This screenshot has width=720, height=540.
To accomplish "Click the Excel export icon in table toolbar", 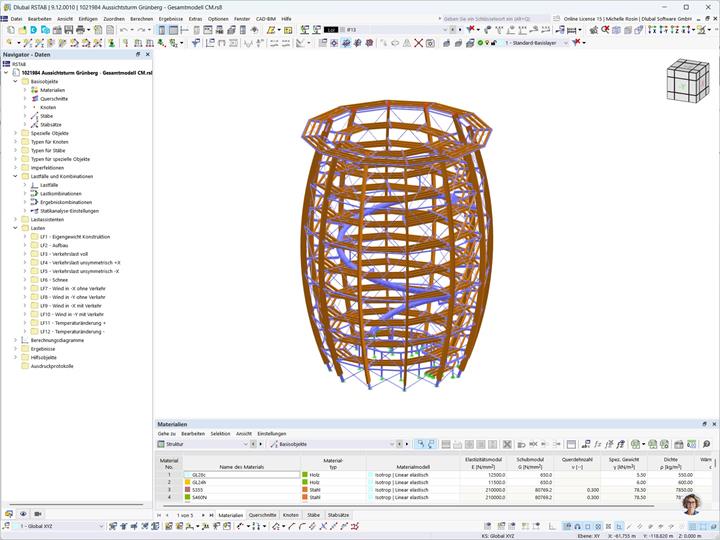I will pyautogui.click(x=636, y=444).
